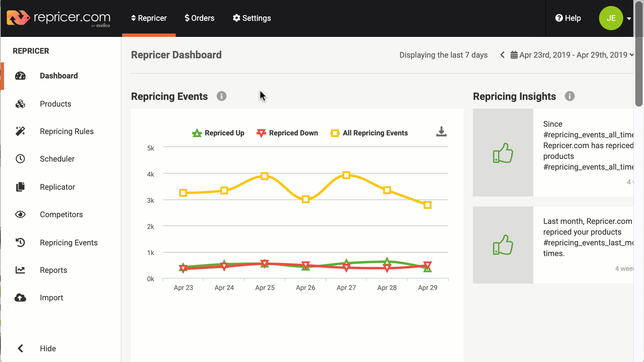
Task: Open Competitors in the sidebar
Action: click(61, 215)
